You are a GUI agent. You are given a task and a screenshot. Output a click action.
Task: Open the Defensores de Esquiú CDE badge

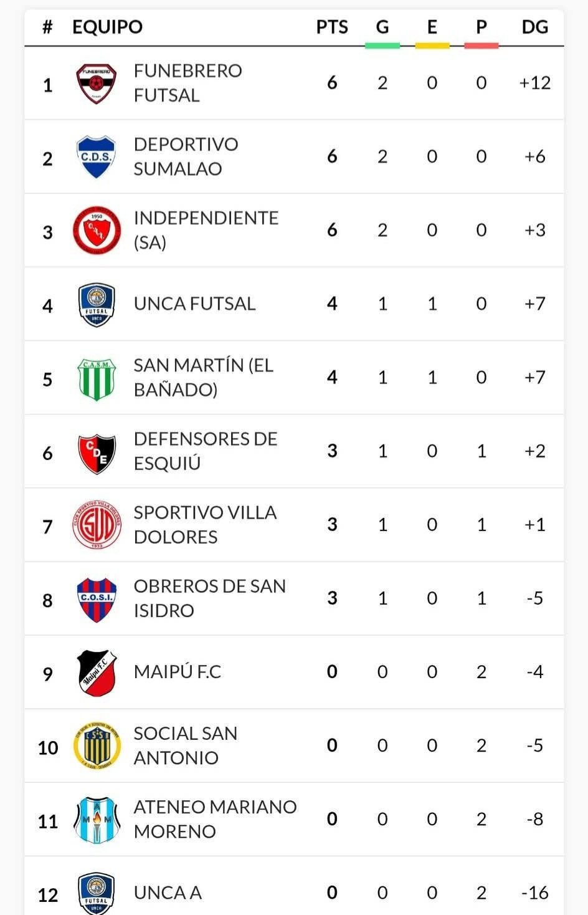click(x=97, y=453)
